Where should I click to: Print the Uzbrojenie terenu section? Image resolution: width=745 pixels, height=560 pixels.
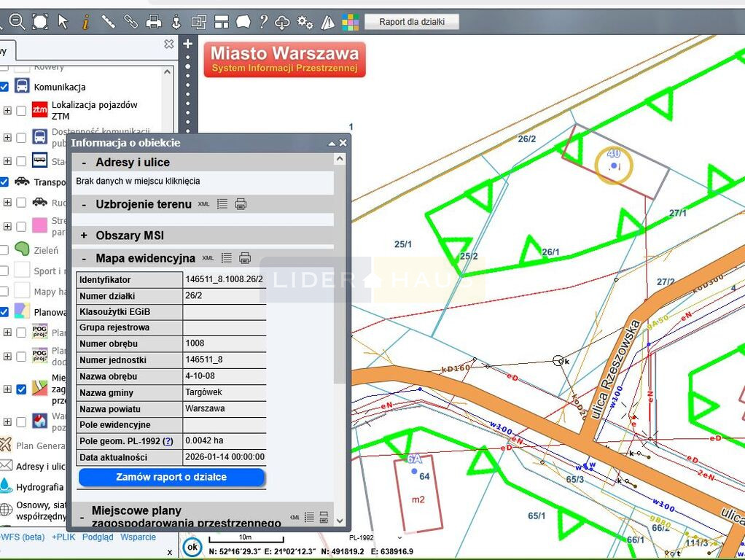241,204
